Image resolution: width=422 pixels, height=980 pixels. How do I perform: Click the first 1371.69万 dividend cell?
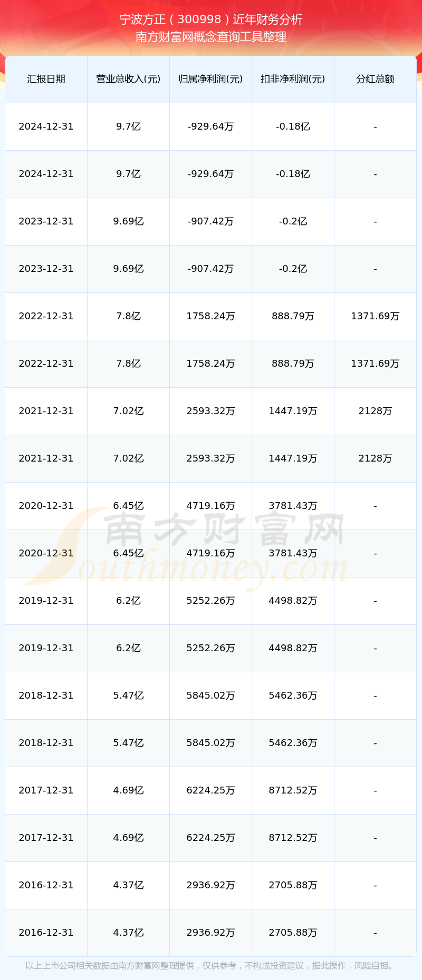click(375, 316)
